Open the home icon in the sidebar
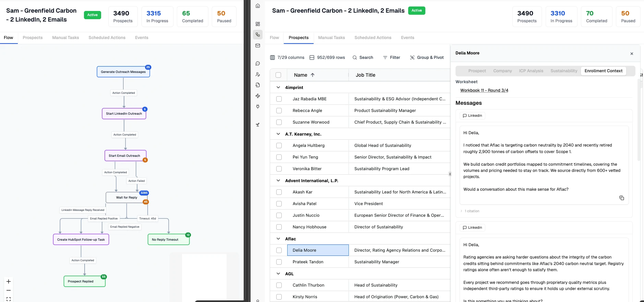Image resolution: width=644 pixels, height=302 pixels. point(258,6)
